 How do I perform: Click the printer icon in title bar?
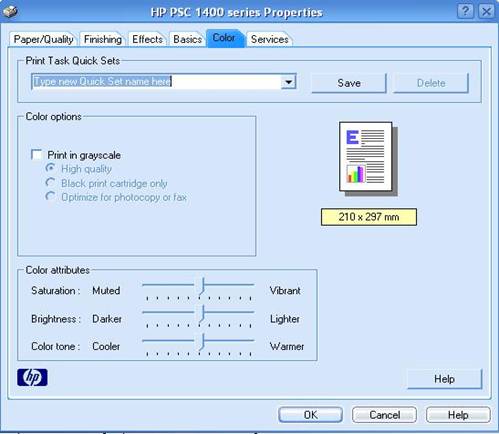click(x=10, y=12)
